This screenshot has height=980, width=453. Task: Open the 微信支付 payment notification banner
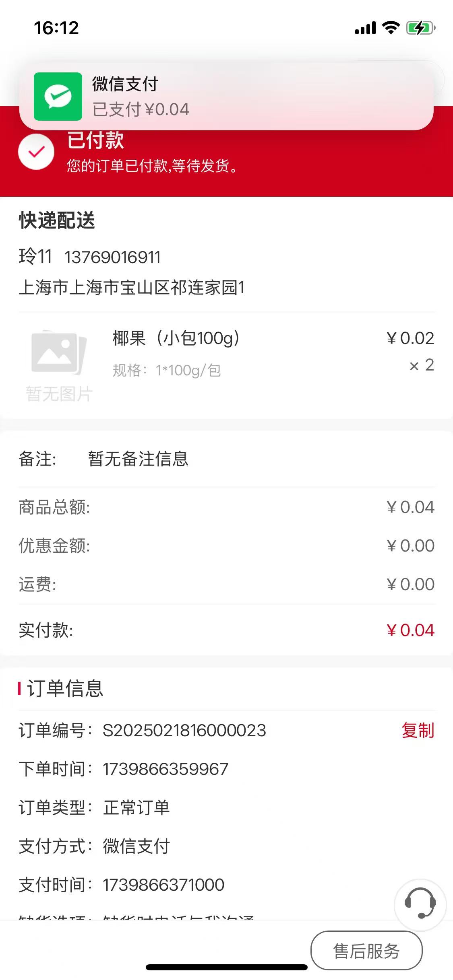pos(226,97)
